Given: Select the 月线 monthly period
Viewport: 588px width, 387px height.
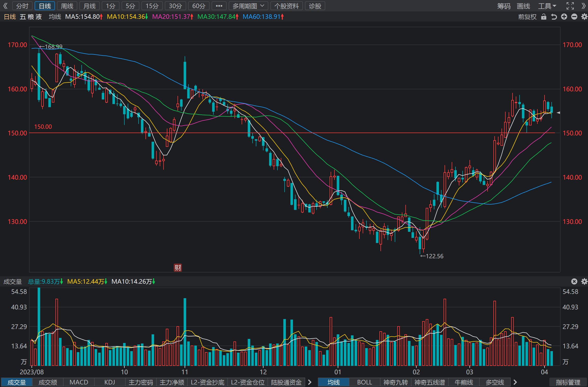Looking at the screenshot, I should [90, 6].
